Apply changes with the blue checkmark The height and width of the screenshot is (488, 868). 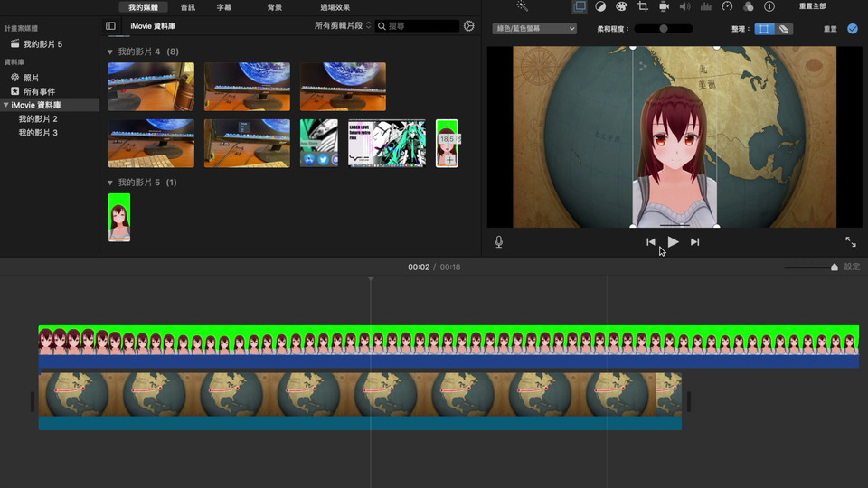853,28
